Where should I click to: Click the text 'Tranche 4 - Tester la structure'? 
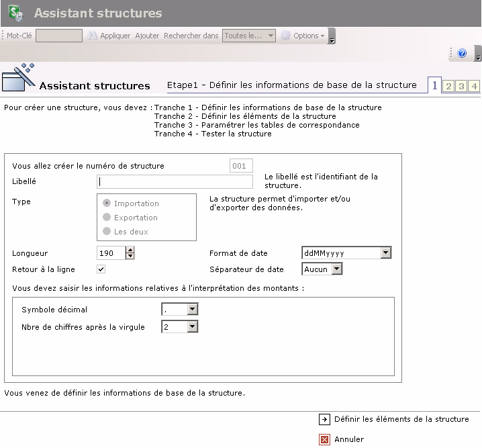pos(213,134)
